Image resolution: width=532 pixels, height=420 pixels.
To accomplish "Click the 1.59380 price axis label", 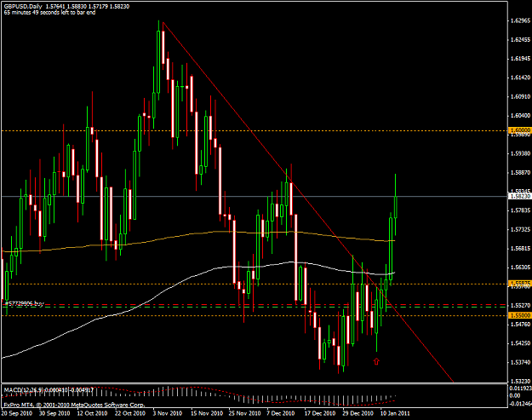I will (x=520, y=154).
